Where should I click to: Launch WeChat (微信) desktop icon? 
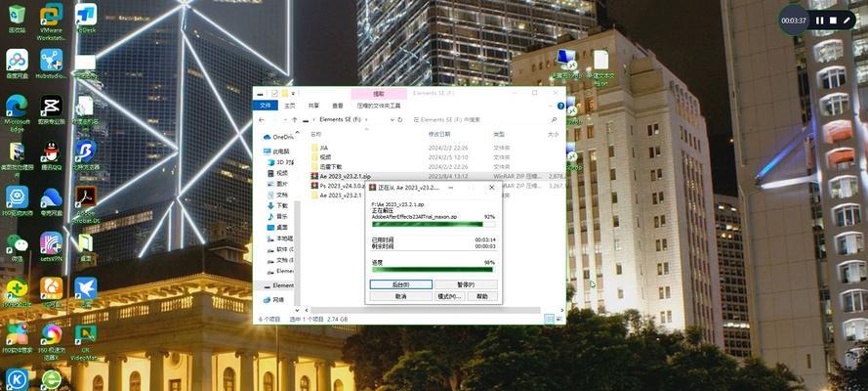point(17,247)
